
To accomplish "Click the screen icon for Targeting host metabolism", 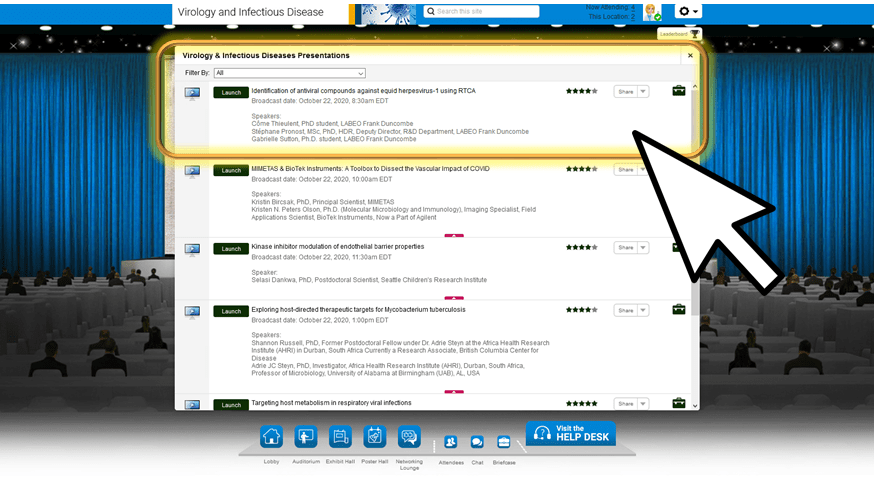I will (x=192, y=405).
